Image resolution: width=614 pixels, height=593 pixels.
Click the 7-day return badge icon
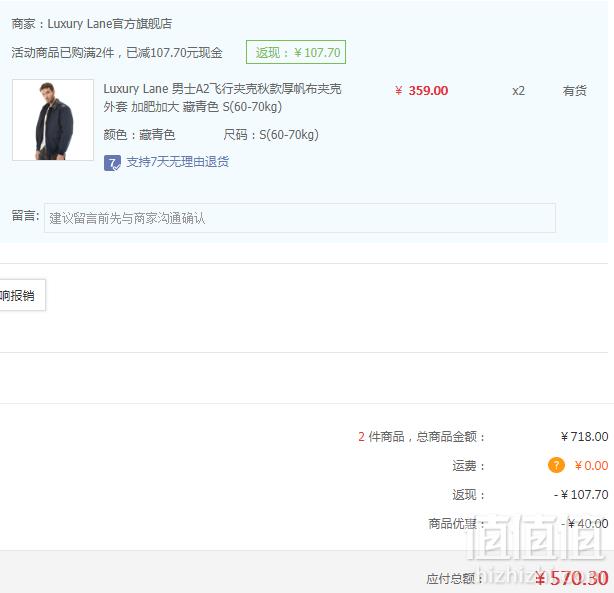(112, 163)
